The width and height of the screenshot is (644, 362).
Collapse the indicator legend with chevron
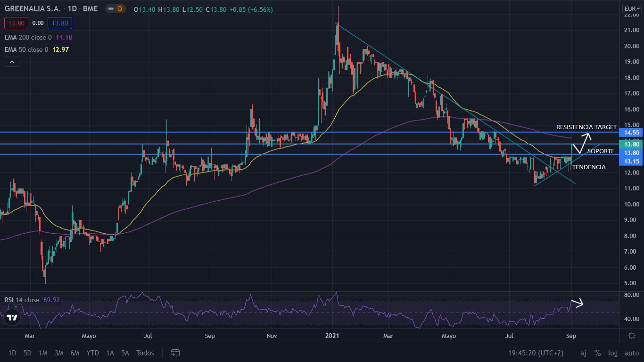click(12, 62)
